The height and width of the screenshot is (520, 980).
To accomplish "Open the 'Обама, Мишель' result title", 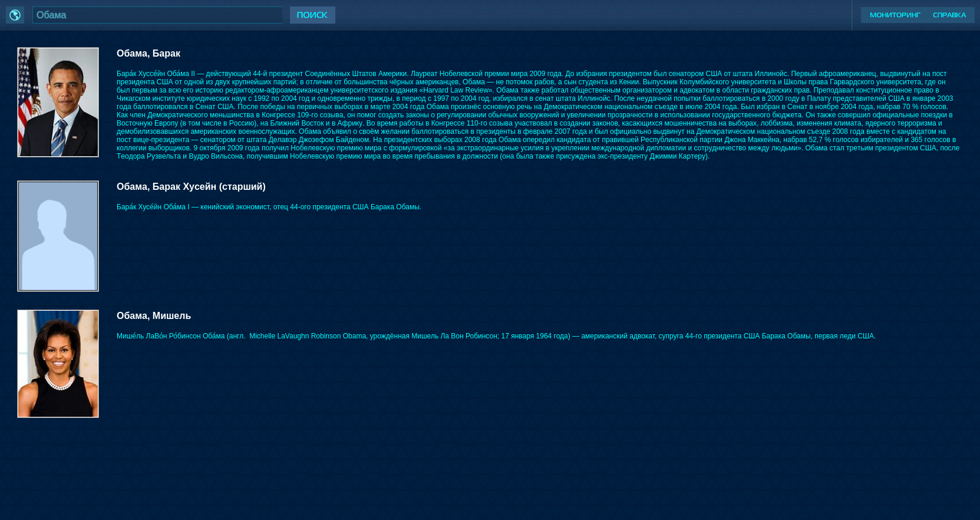I will click(154, 316).
